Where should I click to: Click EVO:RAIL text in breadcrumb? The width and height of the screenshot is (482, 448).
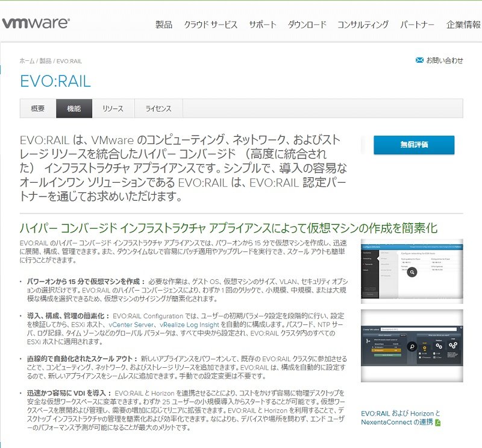(x=69, y=62)
